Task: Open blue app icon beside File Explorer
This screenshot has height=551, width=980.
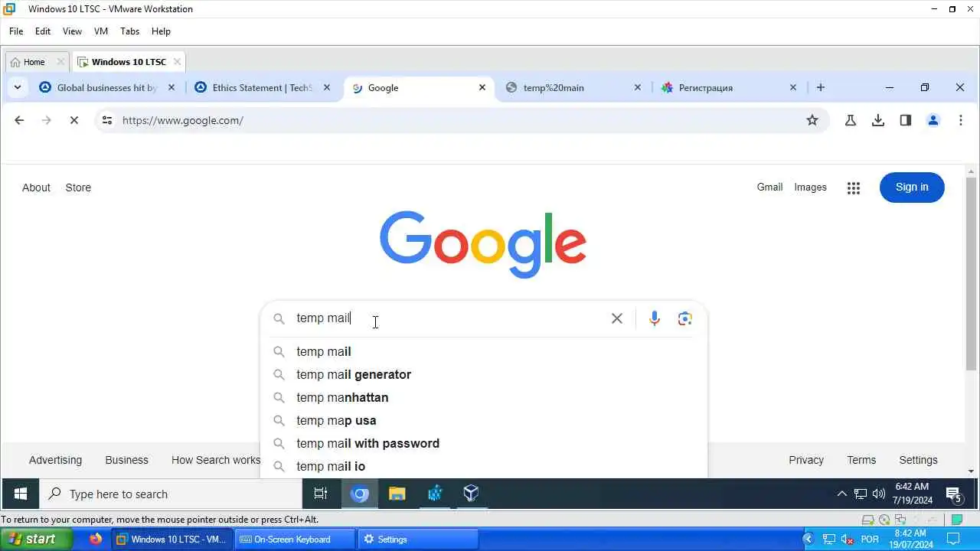Action: [x=434, y=494]
